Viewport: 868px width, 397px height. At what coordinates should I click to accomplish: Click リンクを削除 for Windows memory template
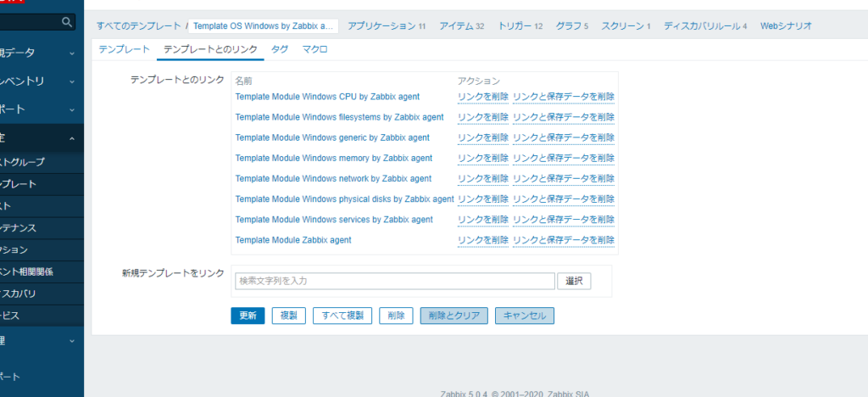tap(482, 159)
